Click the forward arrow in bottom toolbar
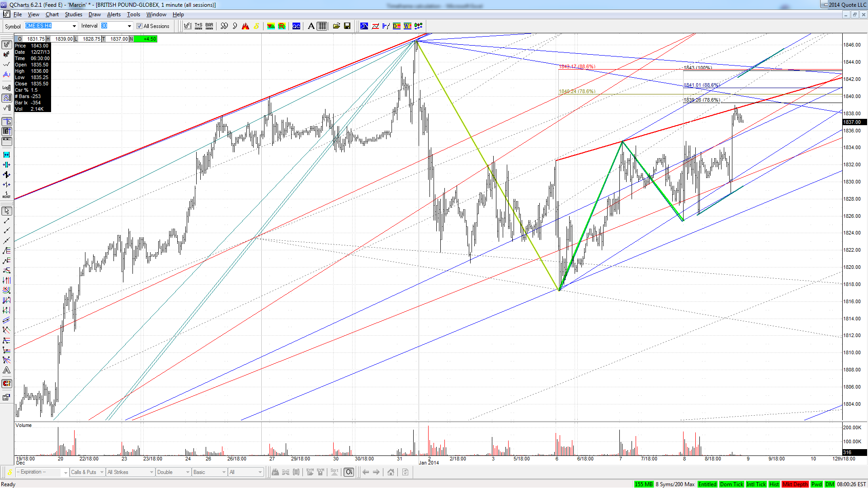Image resolution: width=868 pixels, height=488 pixels. click(376, 472)
